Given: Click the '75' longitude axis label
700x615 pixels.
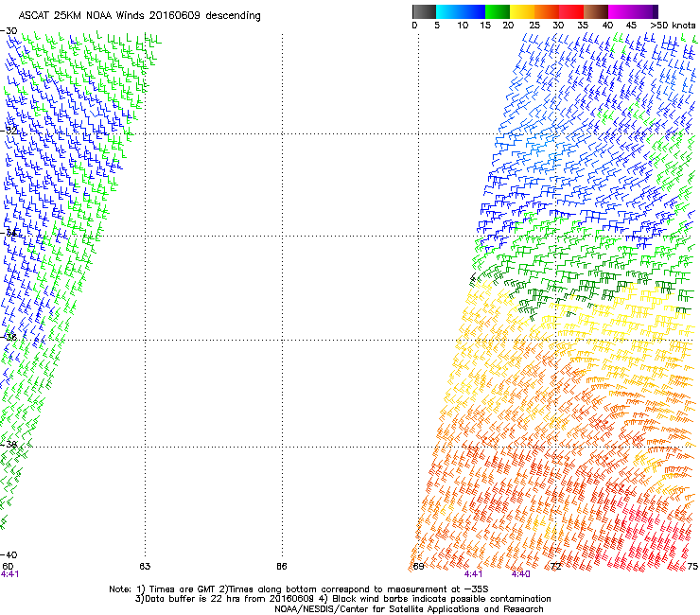Looking at the screenshot, I should pyautogui.click(x=692, y=567).
